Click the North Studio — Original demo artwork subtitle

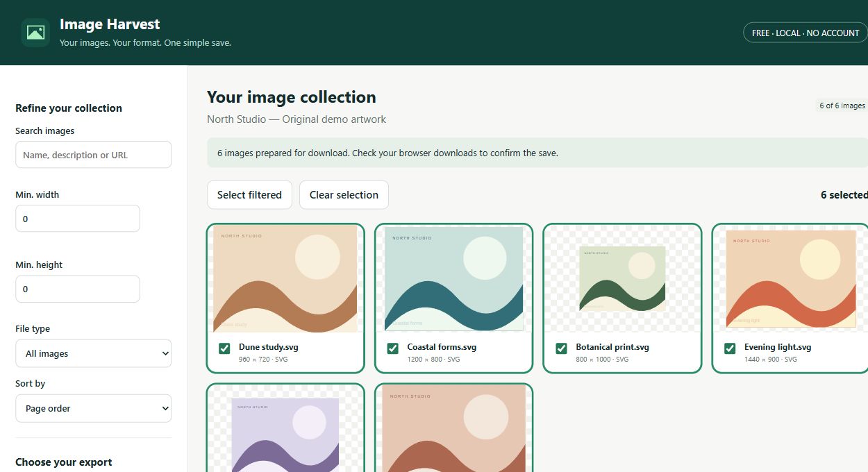point(297,119)
